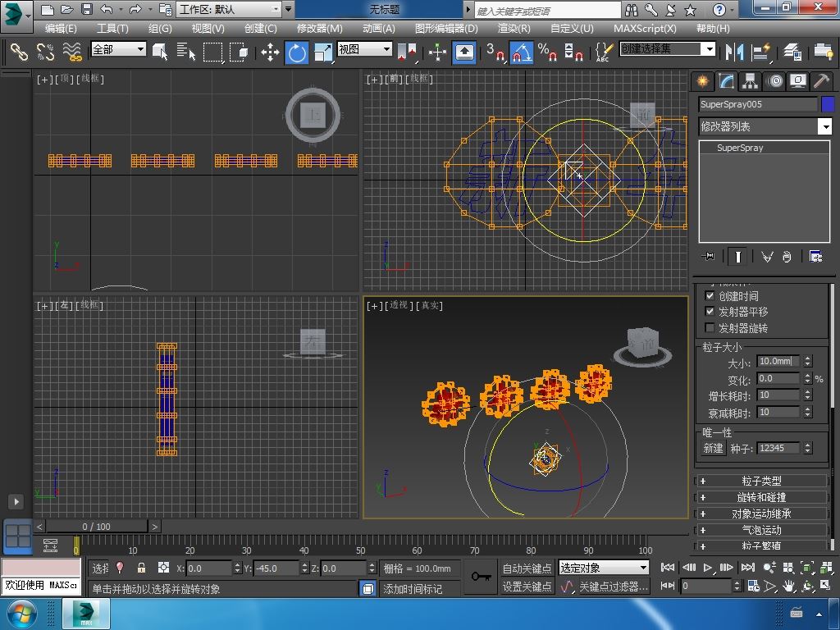The image size is (840, 630).
Task: Enable the 发射器旋转 checkbox
Action: 710,328
